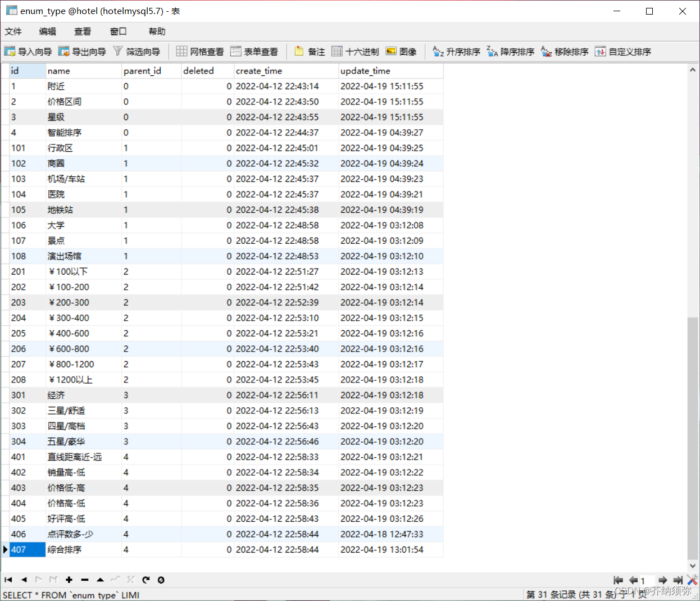Screen dimensions: 700x601
Task: Go to the next page arrow
Action: coord(663,580)
